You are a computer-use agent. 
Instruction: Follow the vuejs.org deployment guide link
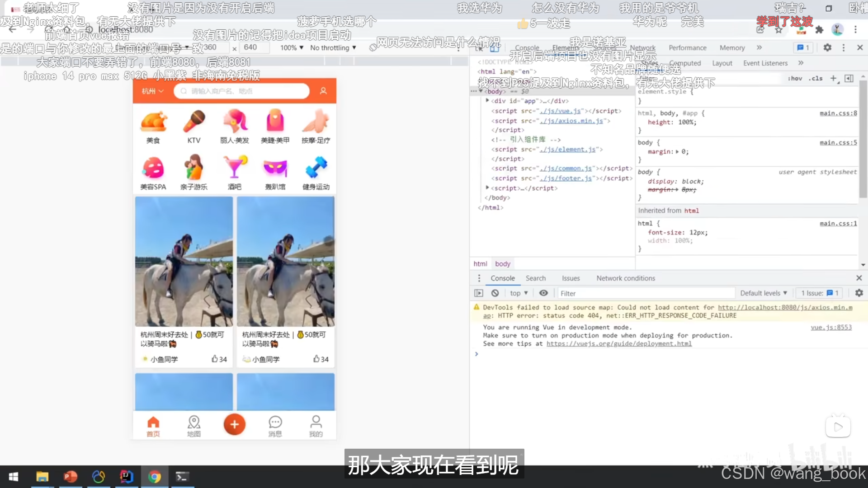pyautogui.click(x=618, y=343)
